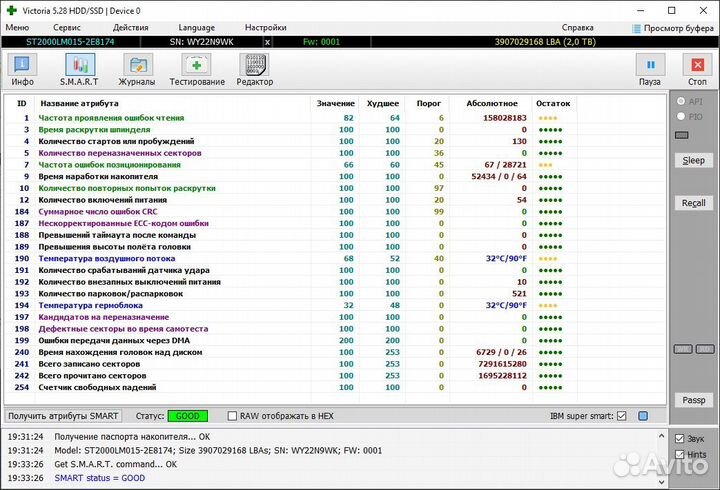Open Просмотр буфера buffer view
Screen dimensions: 720x490
pos(672,28)
